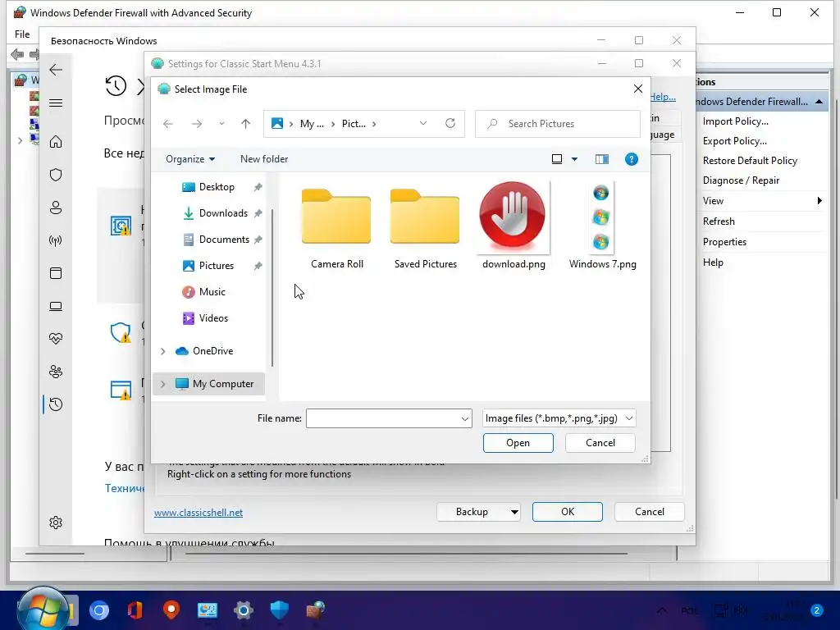The height and width of the screenshot is (630, 840).
Task: Refresh the Pictures folder listing
Action: (450, 123)
